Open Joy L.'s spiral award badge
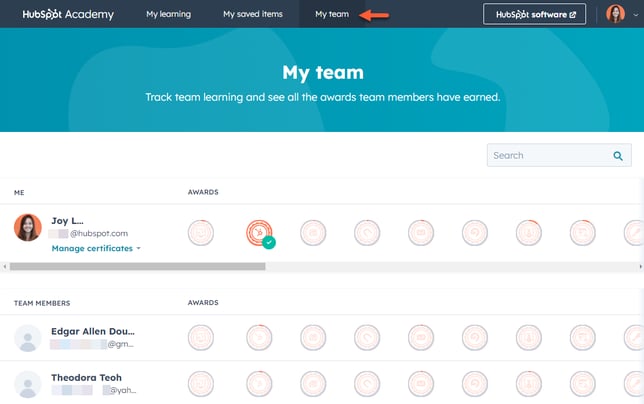644x404 pixels. click(x=475, y=233)
